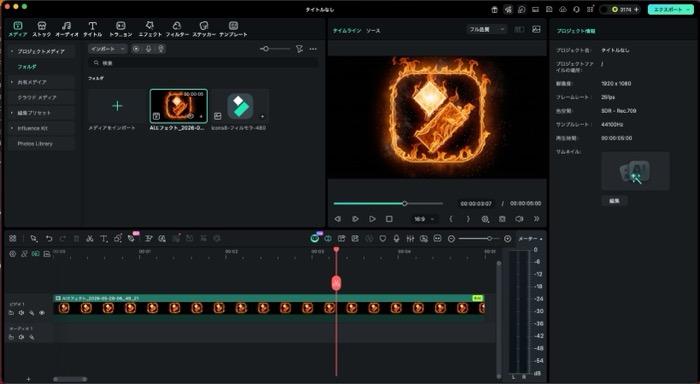Open the オーディオ (Audio) tab

[67, 29]
